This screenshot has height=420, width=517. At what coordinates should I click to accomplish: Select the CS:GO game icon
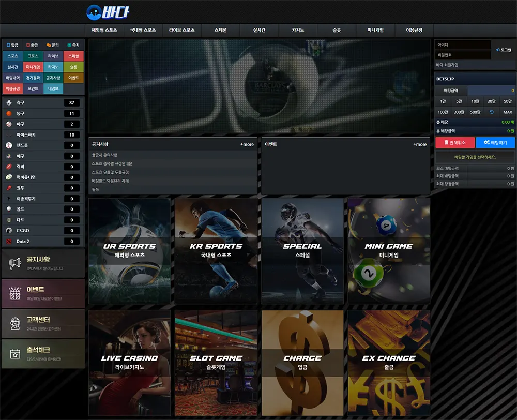9,231
